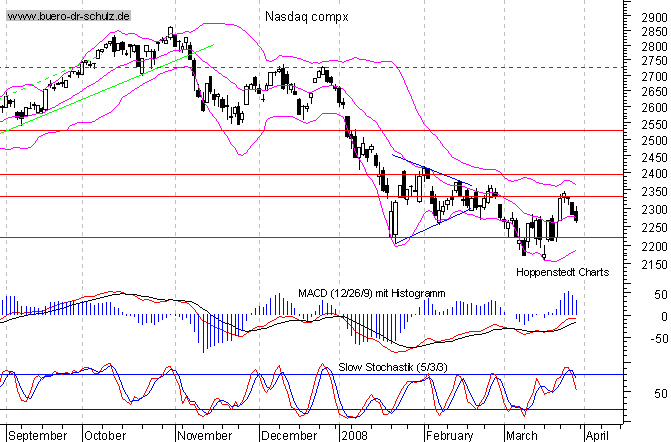The width and height of the screenshot is (671, 442).
Task: Click the 2300 price axis value
Action: (654, 210)
